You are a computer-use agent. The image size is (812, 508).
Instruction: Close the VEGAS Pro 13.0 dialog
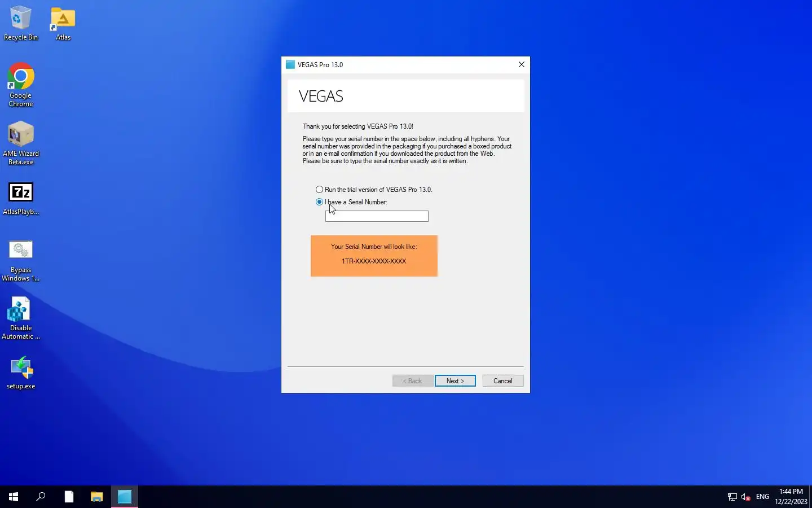522,64
